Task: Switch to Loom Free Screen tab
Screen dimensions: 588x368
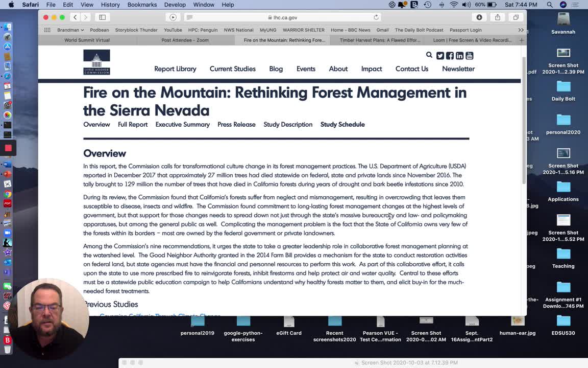Action: coord(473,40)
